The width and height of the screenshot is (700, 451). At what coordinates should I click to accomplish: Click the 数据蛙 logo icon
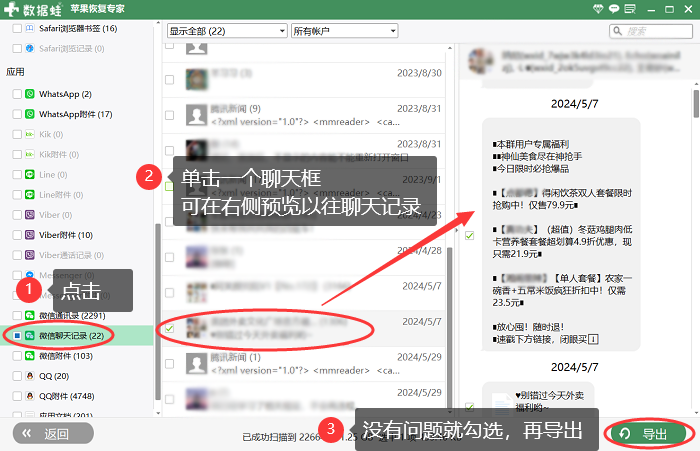11,9
